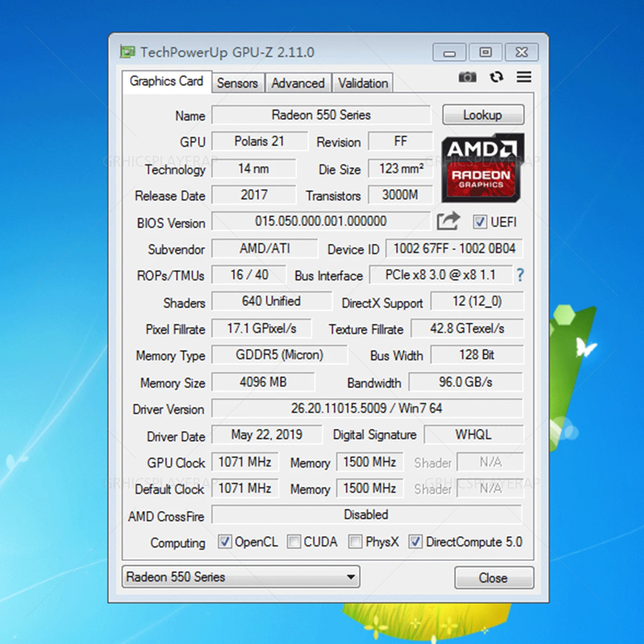Open the hamburger menu icon
Screen dimensions: 644x644
[x=524, y=77]
